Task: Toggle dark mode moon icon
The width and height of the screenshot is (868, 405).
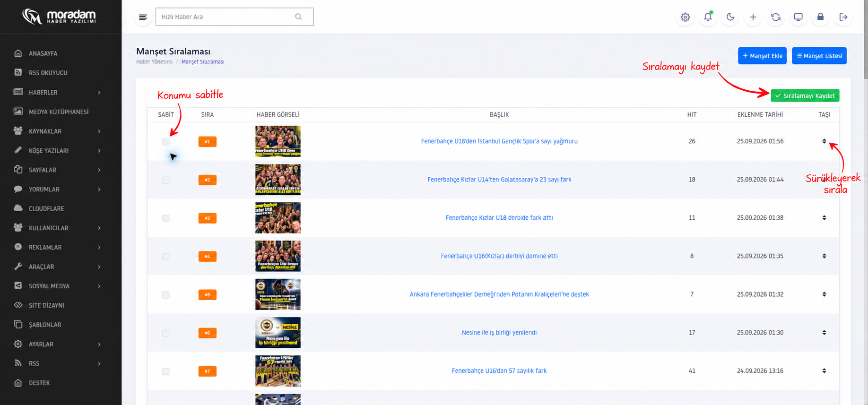Action: (x=730, y=17)
